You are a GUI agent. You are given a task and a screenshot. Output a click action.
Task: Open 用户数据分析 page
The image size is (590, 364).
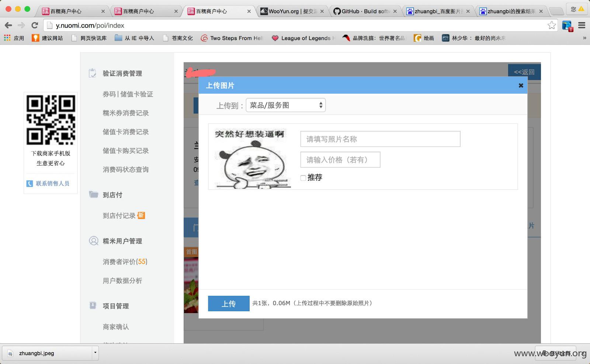tap(122, 281)
